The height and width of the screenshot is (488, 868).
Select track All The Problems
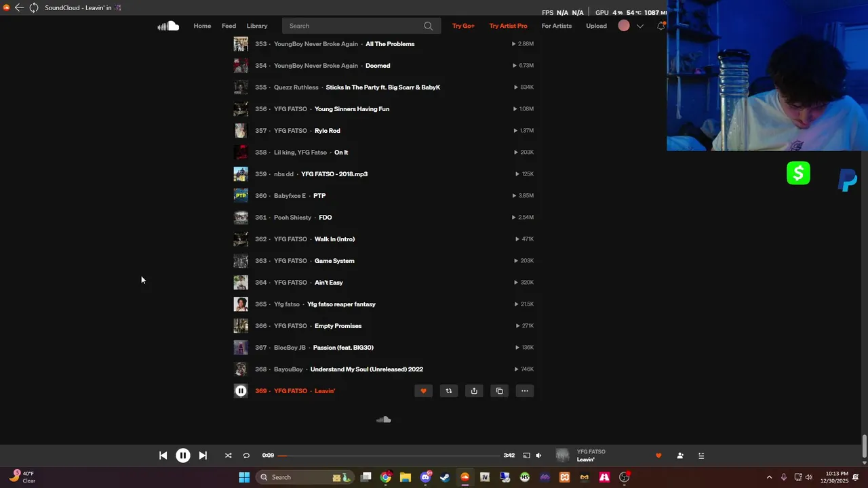[x=390, y=44]
